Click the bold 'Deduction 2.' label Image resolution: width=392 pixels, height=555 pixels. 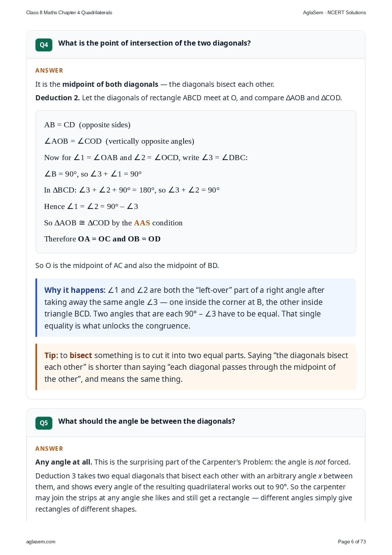point(58,98)
